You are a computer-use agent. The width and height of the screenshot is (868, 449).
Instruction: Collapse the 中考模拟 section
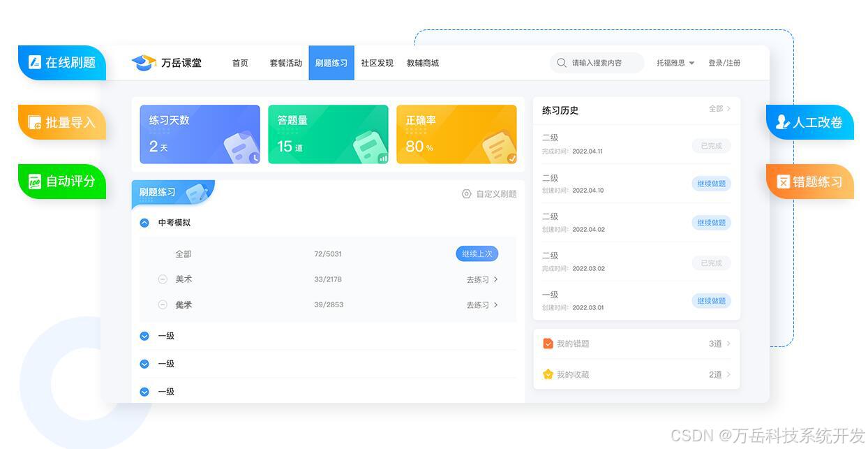click(x=144, y=222)
